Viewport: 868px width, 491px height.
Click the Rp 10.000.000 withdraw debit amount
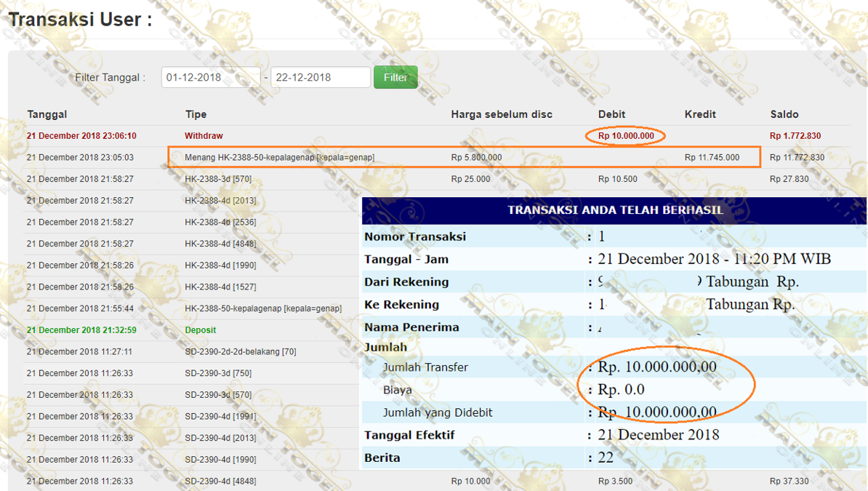[x=626, y=136]
